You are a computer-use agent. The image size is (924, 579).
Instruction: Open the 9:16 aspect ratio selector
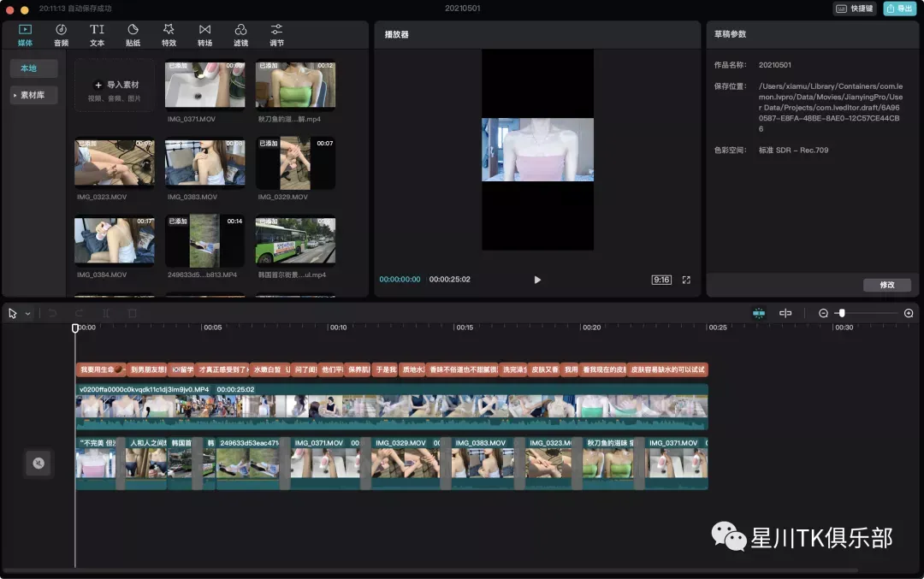coord(661,280)
